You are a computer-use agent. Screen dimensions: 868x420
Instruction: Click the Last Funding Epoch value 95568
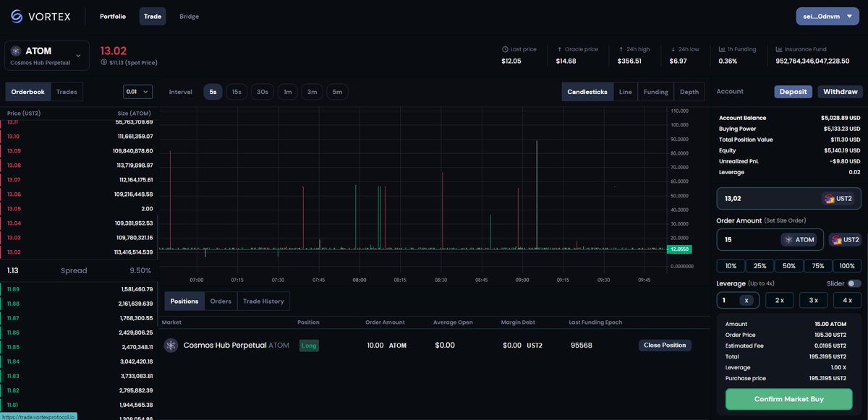[582, 345]
